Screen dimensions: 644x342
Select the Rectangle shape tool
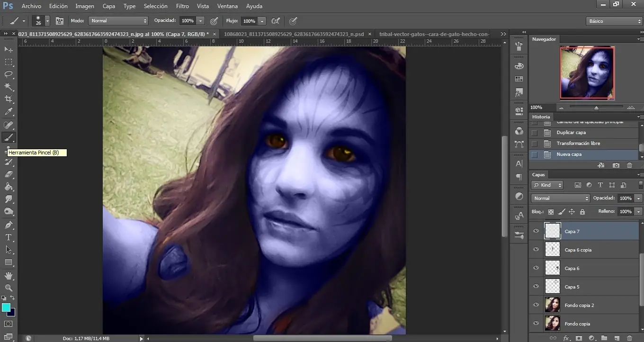point(9,262)
